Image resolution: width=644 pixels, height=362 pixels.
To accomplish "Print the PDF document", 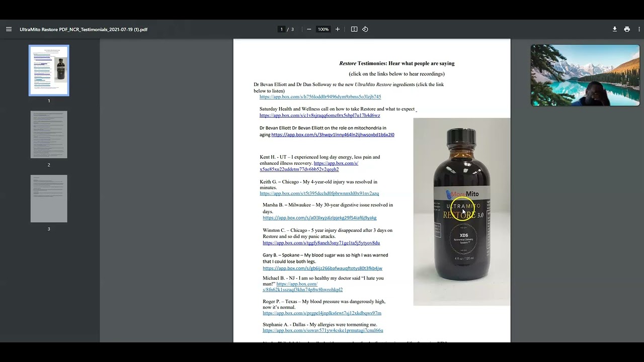I will coord(627,29).
